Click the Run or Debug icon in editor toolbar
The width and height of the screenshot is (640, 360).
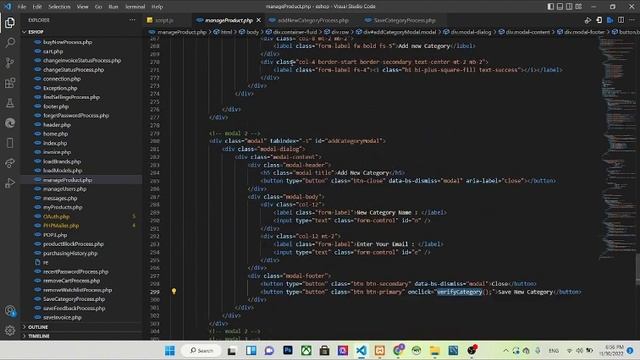[x=588, y=20]
